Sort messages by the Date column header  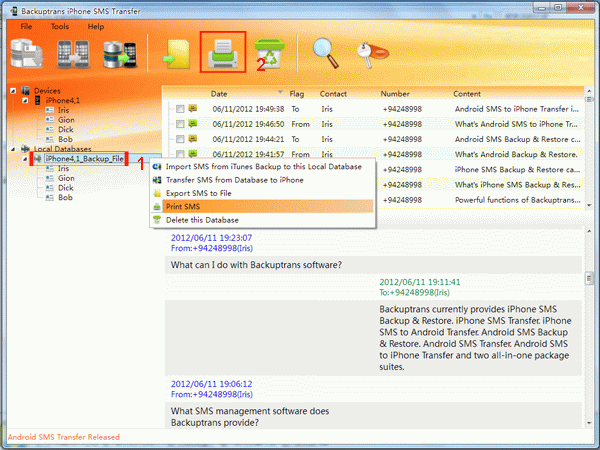[219, 94]
